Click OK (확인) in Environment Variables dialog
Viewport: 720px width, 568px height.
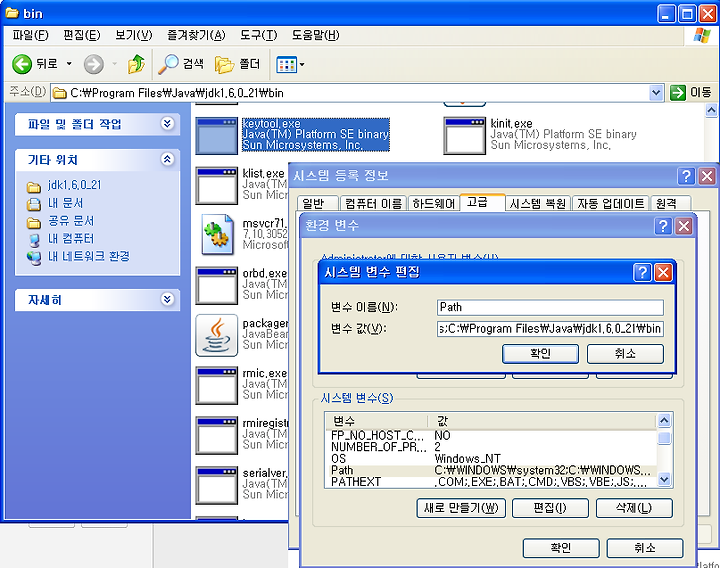[561, 548]
